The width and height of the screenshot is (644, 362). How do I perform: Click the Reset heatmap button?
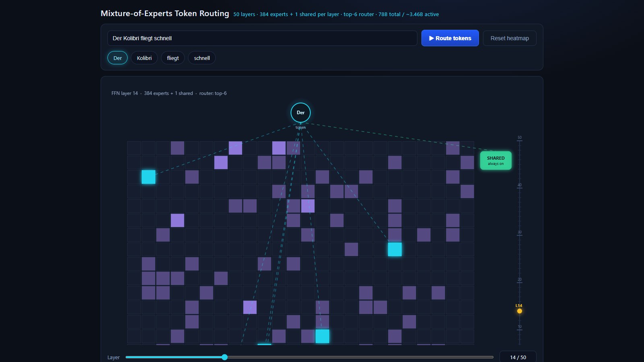510,38
